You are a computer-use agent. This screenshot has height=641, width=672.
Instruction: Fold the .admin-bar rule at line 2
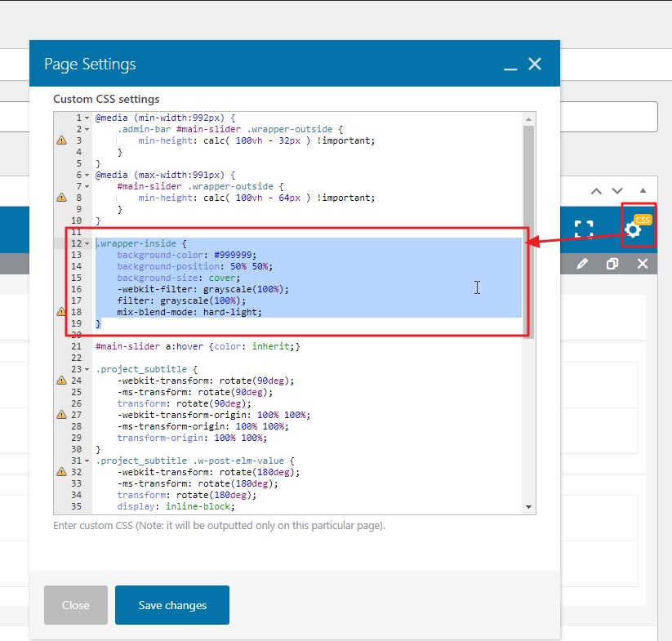pos(87,129)
